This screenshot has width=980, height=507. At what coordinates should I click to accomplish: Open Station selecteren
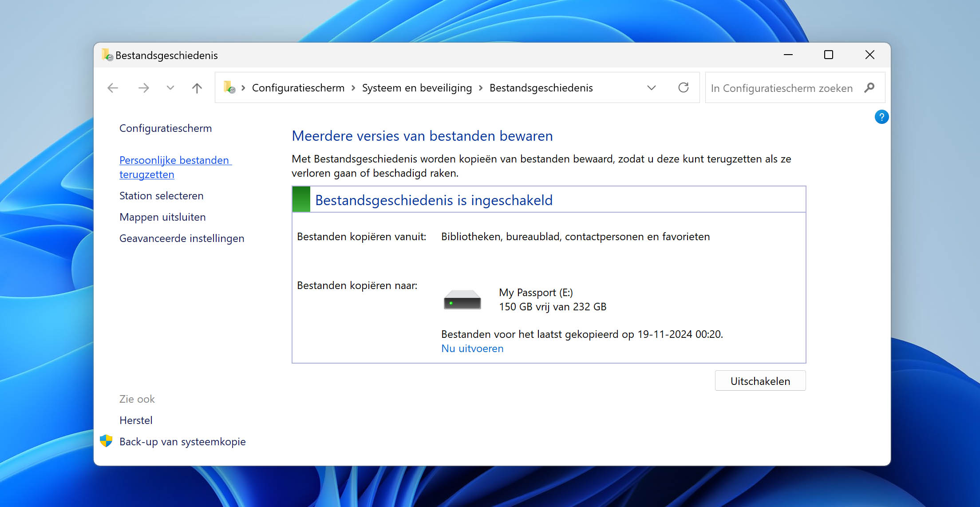tap(161, 196)
